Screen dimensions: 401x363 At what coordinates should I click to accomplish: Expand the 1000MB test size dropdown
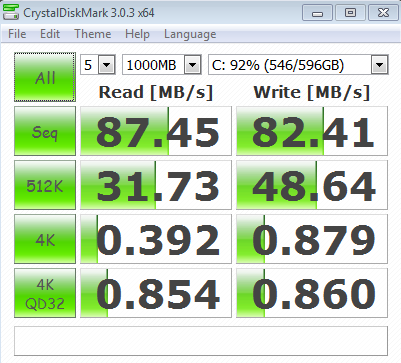click(162, 65)
